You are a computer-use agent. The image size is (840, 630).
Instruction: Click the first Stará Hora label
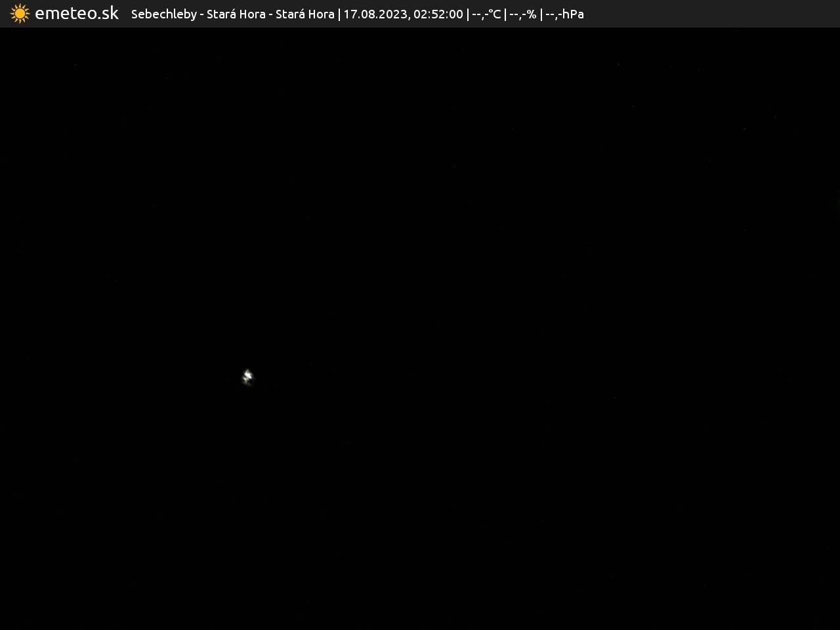(236, 14)
